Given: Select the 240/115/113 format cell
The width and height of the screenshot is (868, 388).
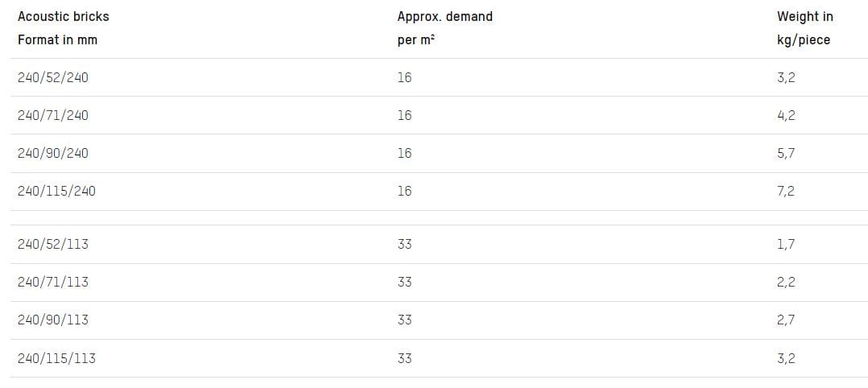Looking at the screenshot, I should [56, 358].
